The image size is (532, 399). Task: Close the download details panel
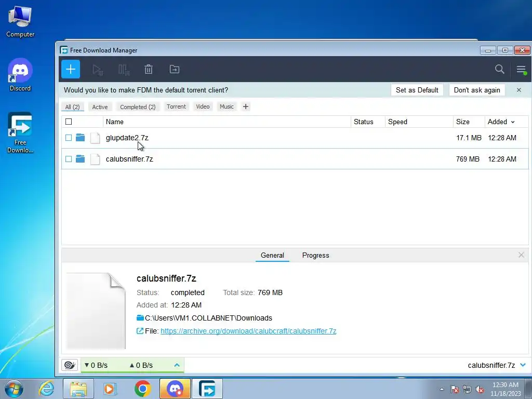click(x=521, y=255)
